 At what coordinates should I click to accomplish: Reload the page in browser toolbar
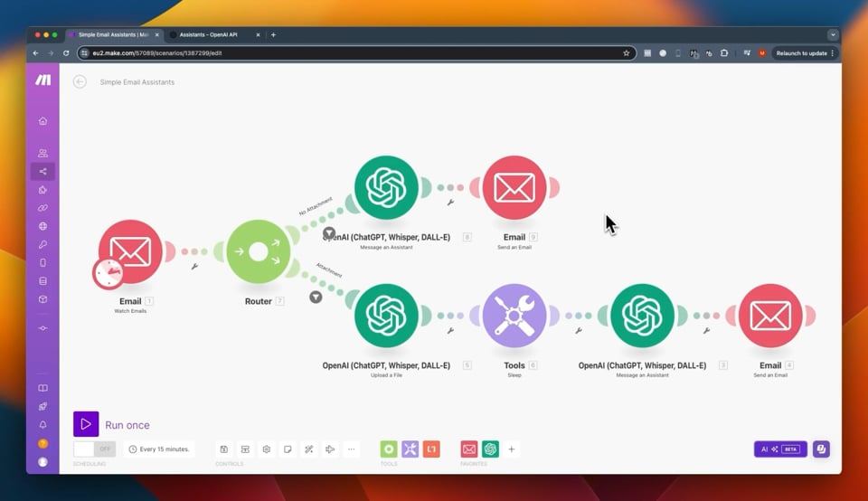66,53
